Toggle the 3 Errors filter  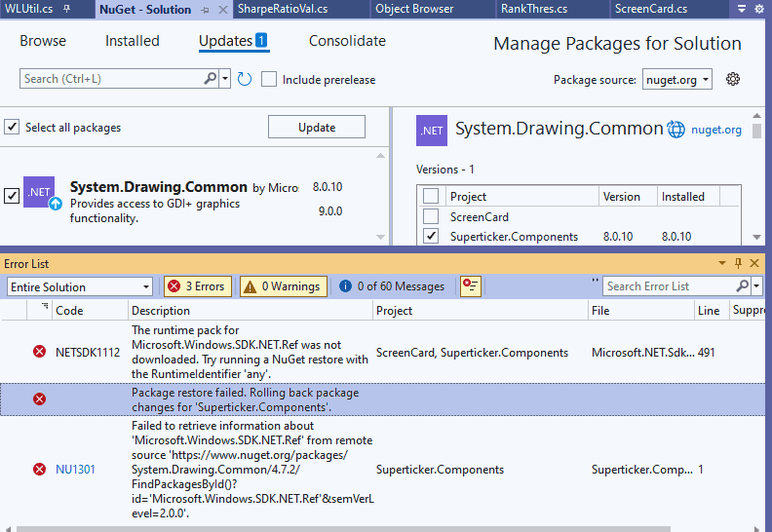point(197,285)
